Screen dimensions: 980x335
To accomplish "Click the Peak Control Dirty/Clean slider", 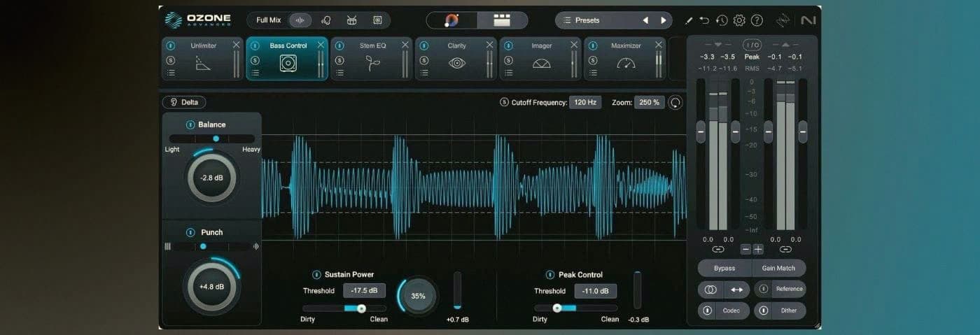I will [576, 308].
